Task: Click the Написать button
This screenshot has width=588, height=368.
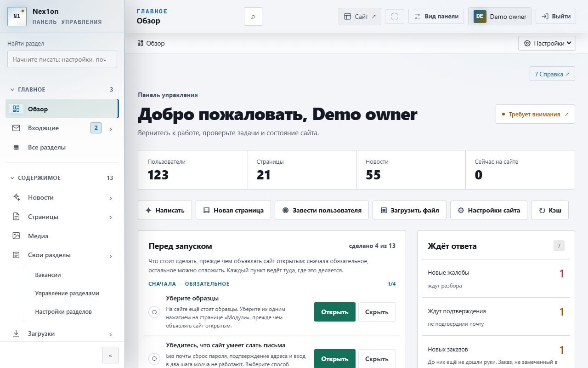Action: coord(165,210)
